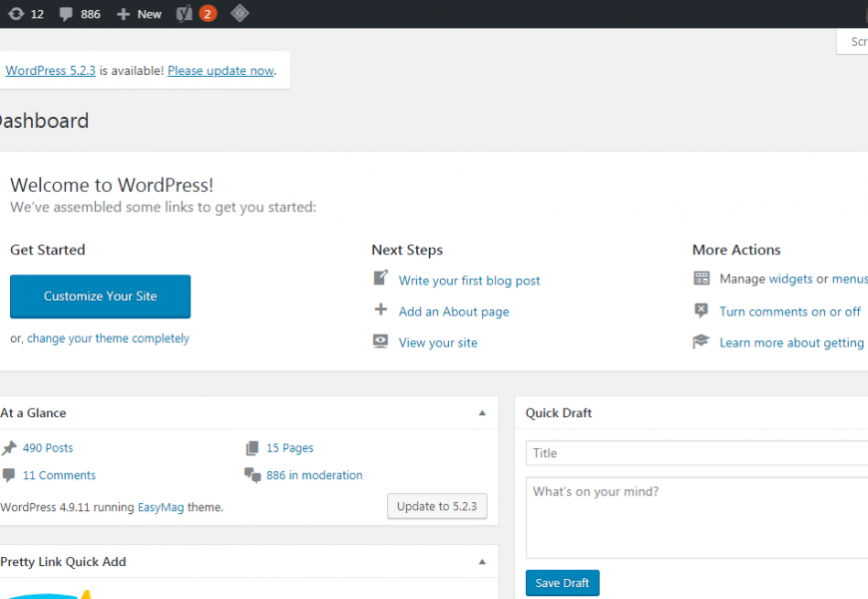
Task: Click the Quick Draft panel heading
Action: (x=558, y=413)
